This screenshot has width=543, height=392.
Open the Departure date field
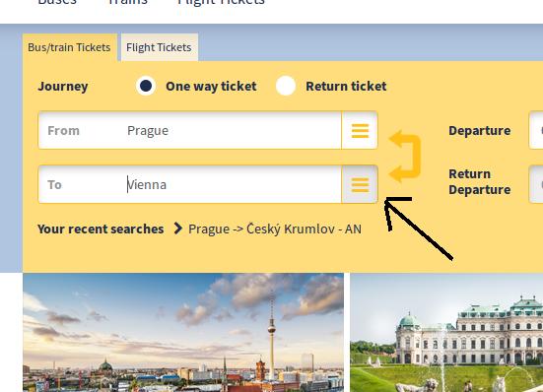tap(536, 130)
